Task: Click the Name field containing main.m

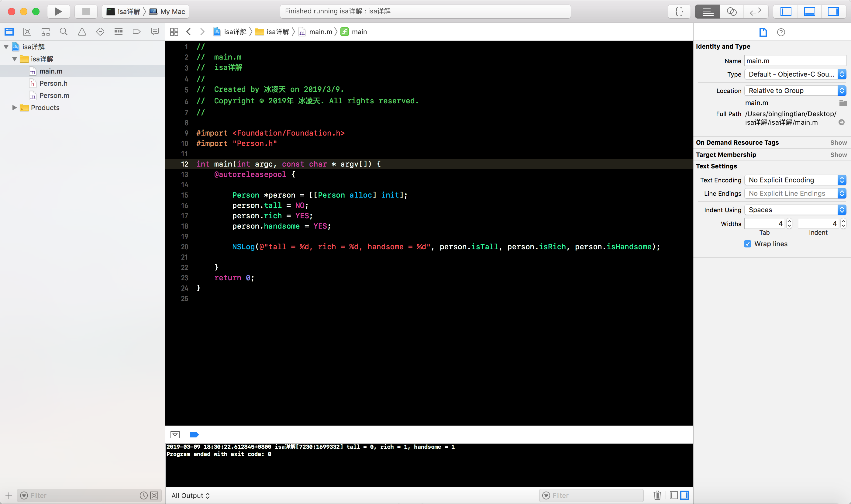Action: click(x=795, y=61)
